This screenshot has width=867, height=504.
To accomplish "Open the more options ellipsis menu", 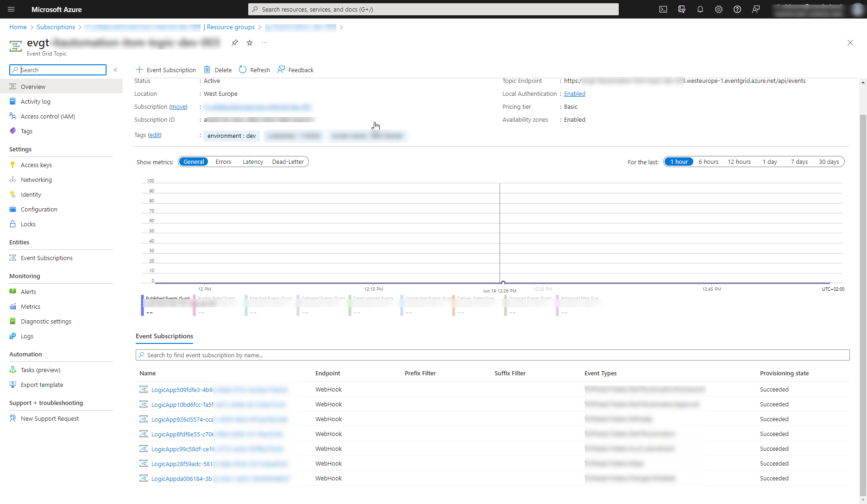I will pos(264,43).
